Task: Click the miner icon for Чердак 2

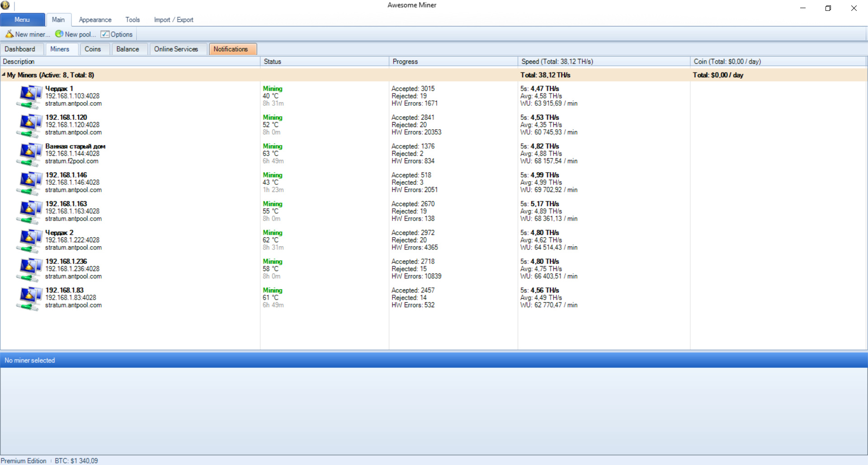Action: pos(29,240)
